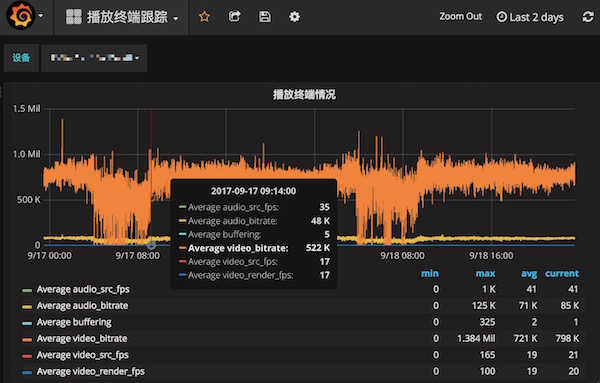The width and height of the screenshot is (600, 383).
Task: Open color picker for video_bitrate orange swatch
Action: (x=27, y=340)
